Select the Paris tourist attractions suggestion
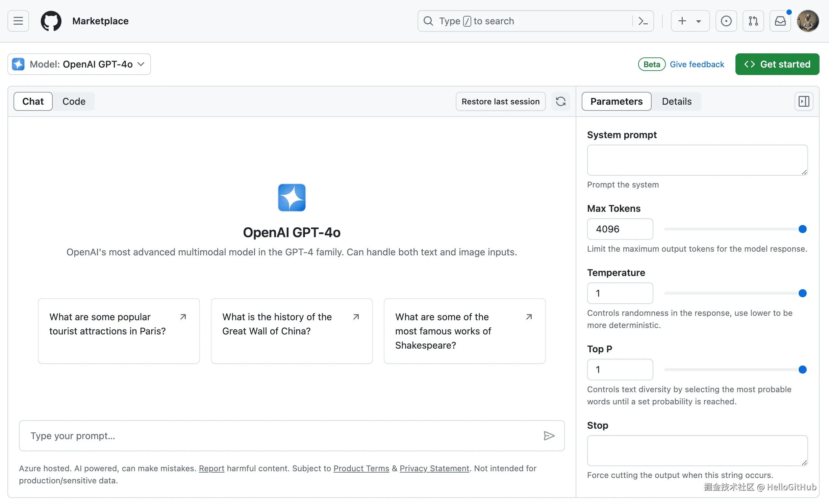The image size is (829, 504). pos(119,331)
